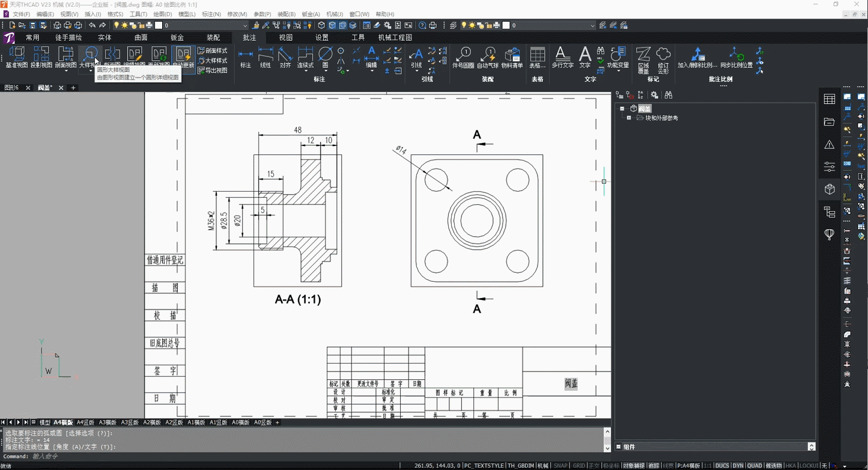Select the 线性 linear dimension tool

coord(266,58)
